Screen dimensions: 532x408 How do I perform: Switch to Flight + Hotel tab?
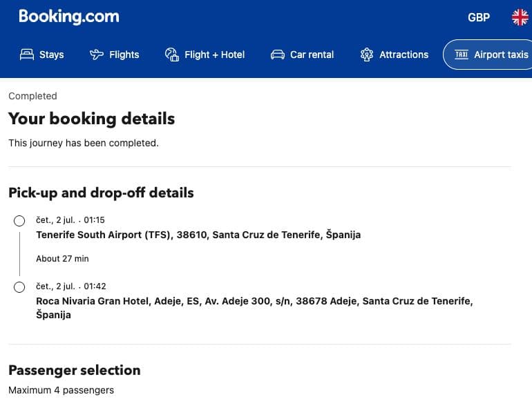[x=205, y=55]
